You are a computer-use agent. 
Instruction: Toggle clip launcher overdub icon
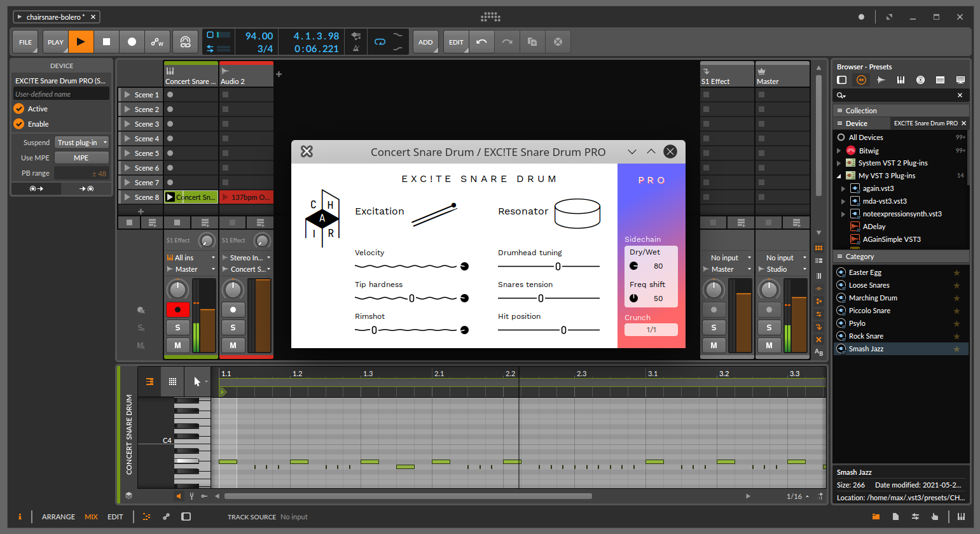coord(185,42)
